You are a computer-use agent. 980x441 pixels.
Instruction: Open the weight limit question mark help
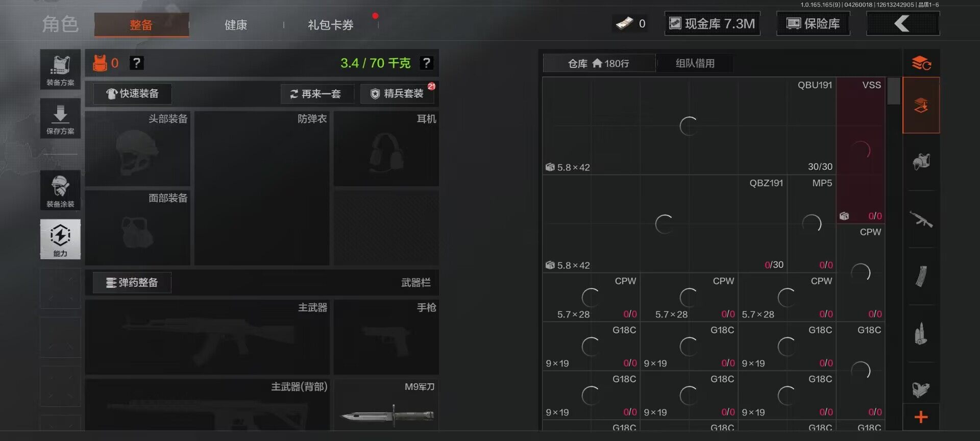[x=426, y=63]
